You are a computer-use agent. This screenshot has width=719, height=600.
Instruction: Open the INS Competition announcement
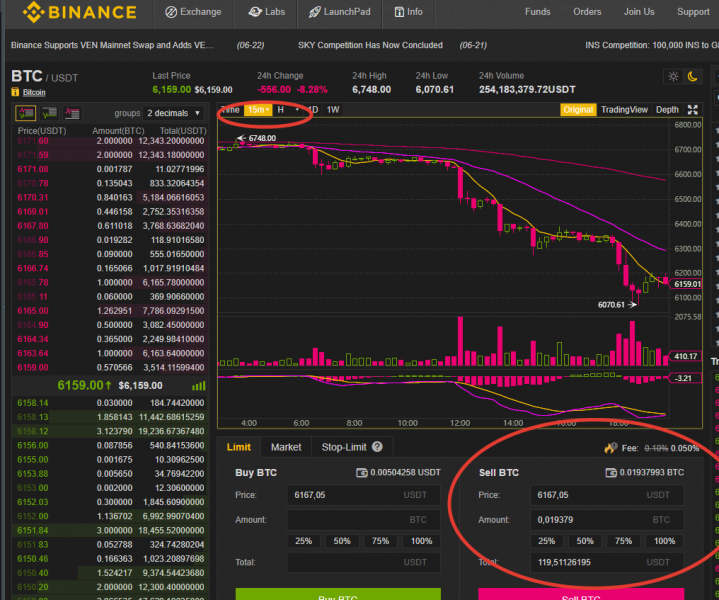pos(652,45)
